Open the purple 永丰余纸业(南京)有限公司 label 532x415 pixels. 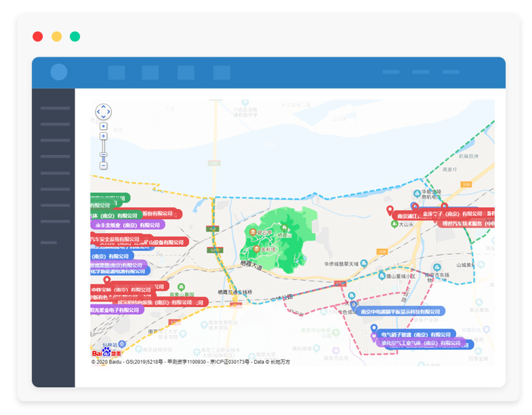(x=128, y=225)
